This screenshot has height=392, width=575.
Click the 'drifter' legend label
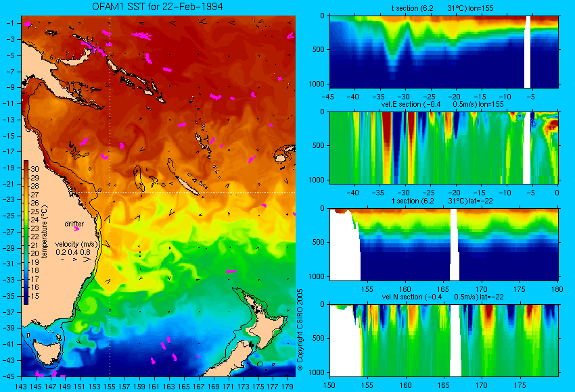pyautogui.click(x=74, y=224)
